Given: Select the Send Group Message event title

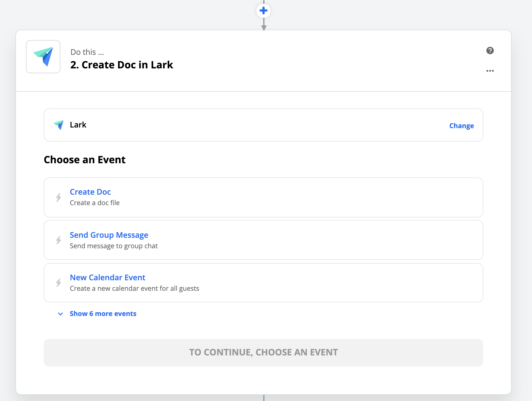Looking at the screenshot, I should (x=109, y=235).
